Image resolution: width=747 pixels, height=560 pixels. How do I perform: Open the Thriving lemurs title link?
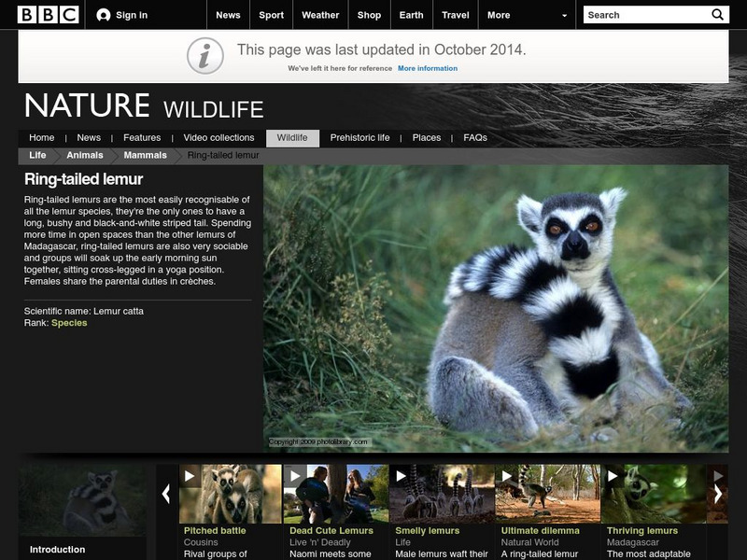(x=642, y=530)
